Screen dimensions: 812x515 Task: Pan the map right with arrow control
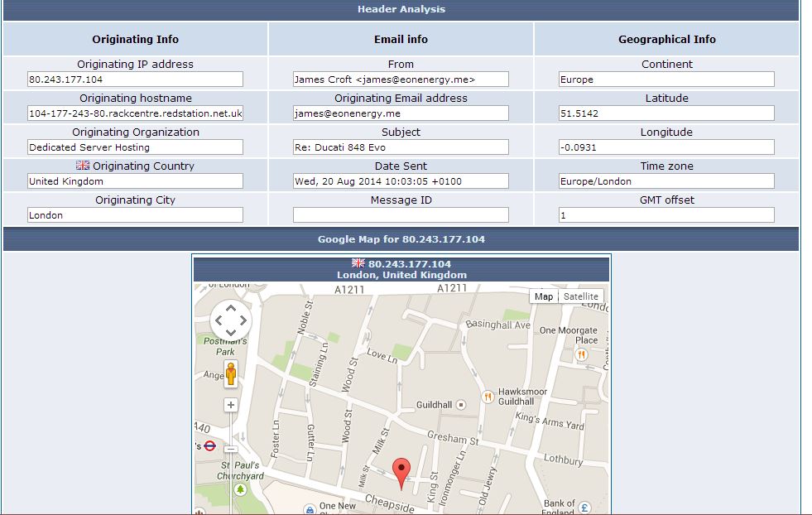point(243,320)
